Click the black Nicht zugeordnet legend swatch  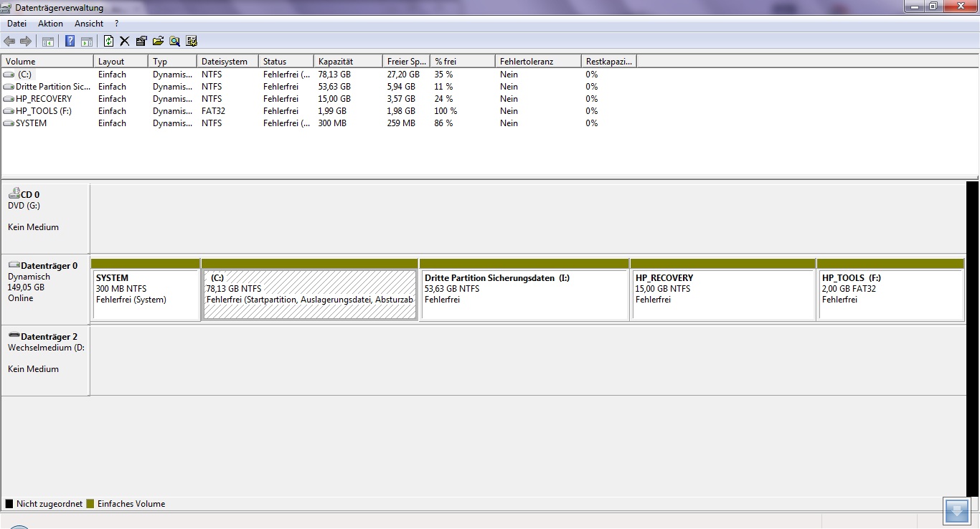pos(9,504)
